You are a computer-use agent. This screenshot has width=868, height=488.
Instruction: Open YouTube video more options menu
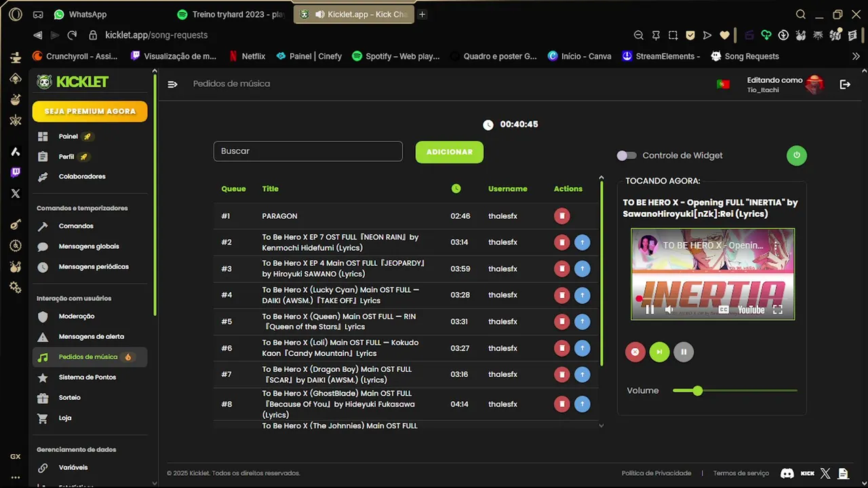776,245
